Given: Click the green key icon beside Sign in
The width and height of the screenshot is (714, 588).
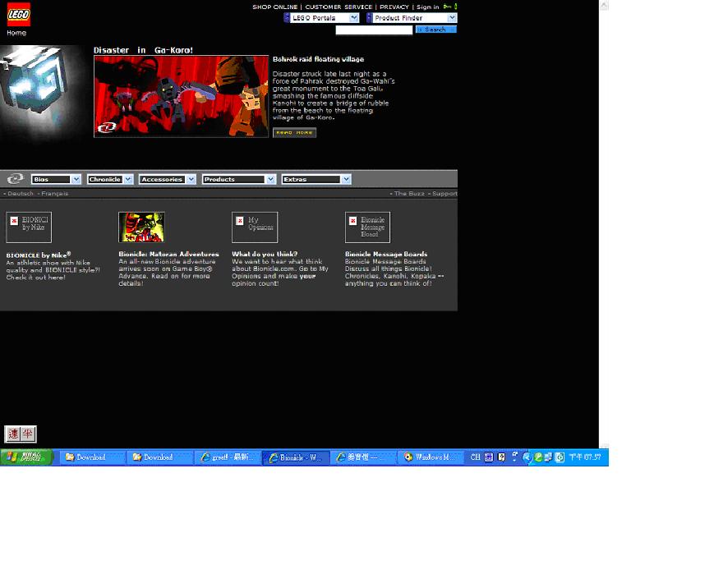Looking at the screenshot, I should pos(447,7).
